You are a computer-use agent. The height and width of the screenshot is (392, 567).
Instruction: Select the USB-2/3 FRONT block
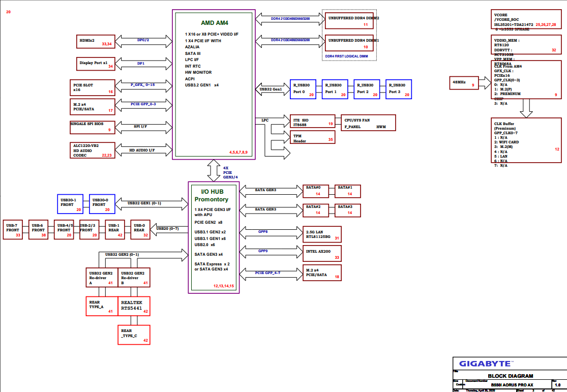[x=89, y=230]
